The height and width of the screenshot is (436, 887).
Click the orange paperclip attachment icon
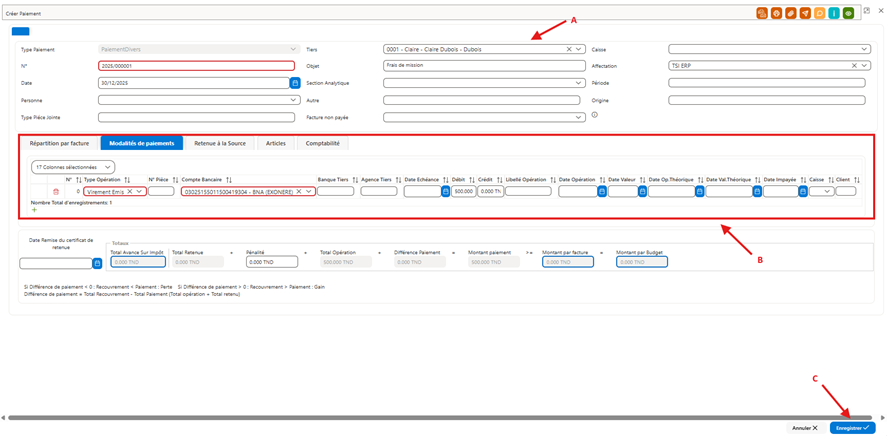pyautogui.click(x=790, y=13)
